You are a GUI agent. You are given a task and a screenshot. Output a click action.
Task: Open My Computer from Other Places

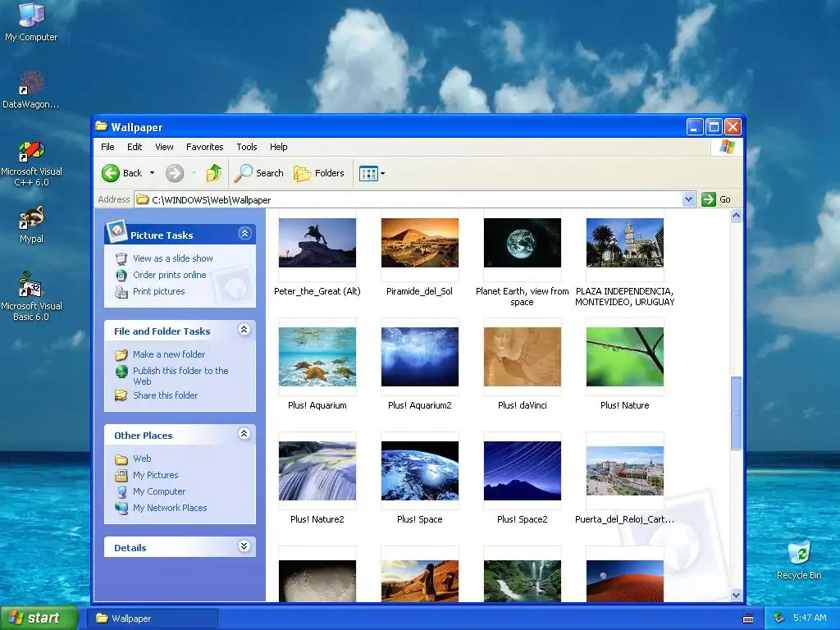tap(159, 491)
